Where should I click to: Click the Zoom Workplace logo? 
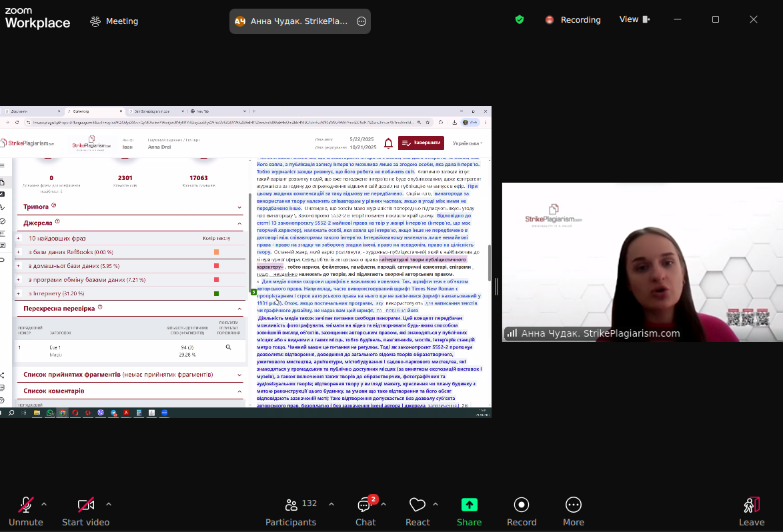point(37,19)
